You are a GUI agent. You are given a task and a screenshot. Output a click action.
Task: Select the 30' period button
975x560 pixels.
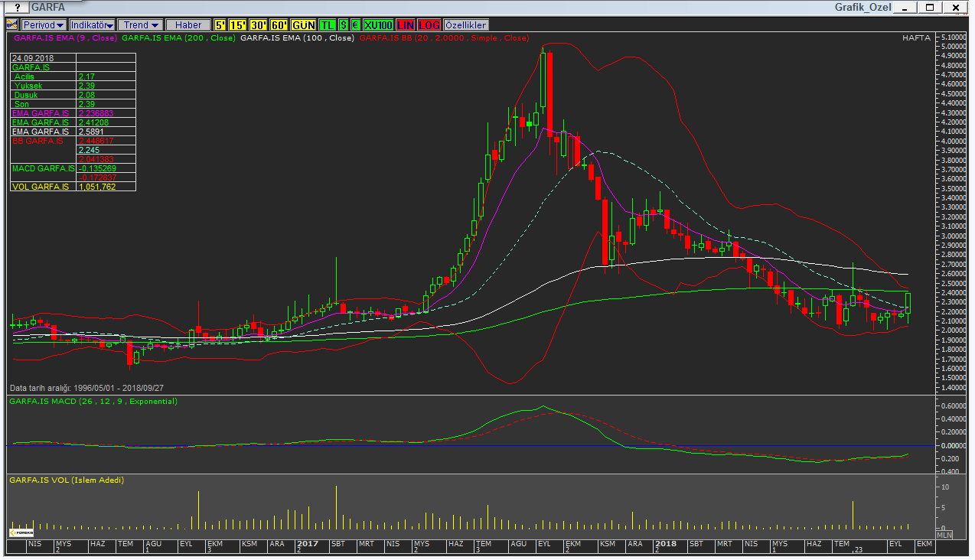pyautogui.click(x=259, y=25)
